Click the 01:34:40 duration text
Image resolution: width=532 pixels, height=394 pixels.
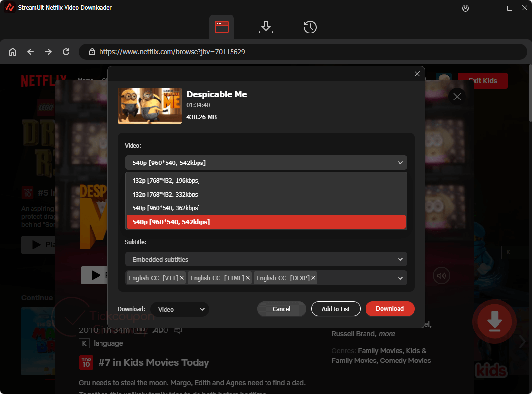coord(198,105)
